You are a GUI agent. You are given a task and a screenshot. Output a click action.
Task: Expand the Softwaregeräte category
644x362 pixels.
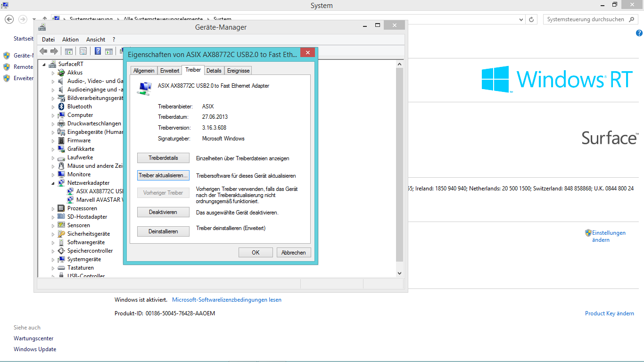coord(53,242)
